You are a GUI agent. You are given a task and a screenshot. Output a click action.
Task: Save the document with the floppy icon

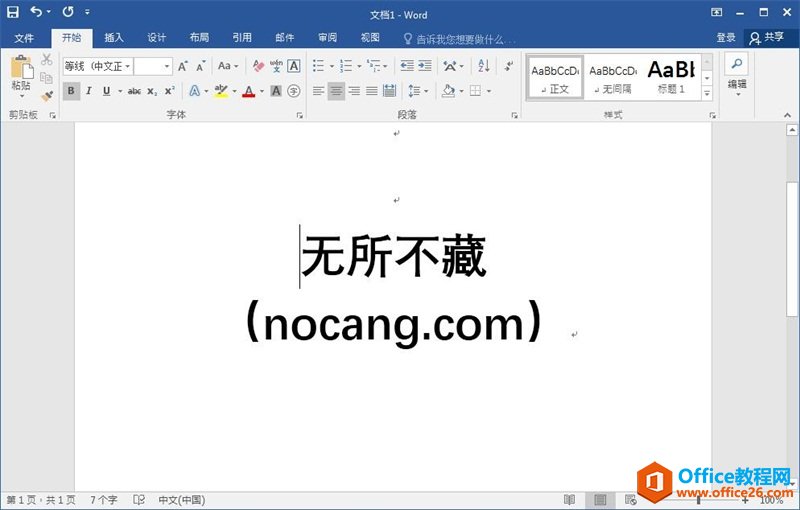[x=13, y=12]
